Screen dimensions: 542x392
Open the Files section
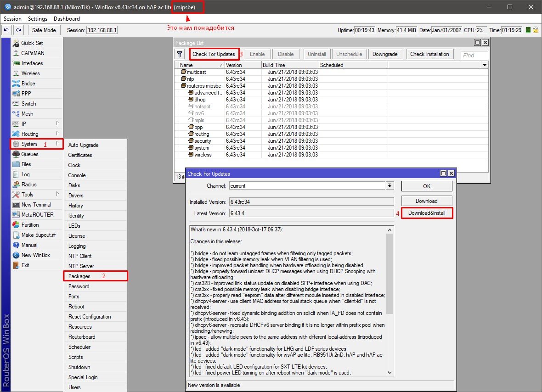(26, 164)
